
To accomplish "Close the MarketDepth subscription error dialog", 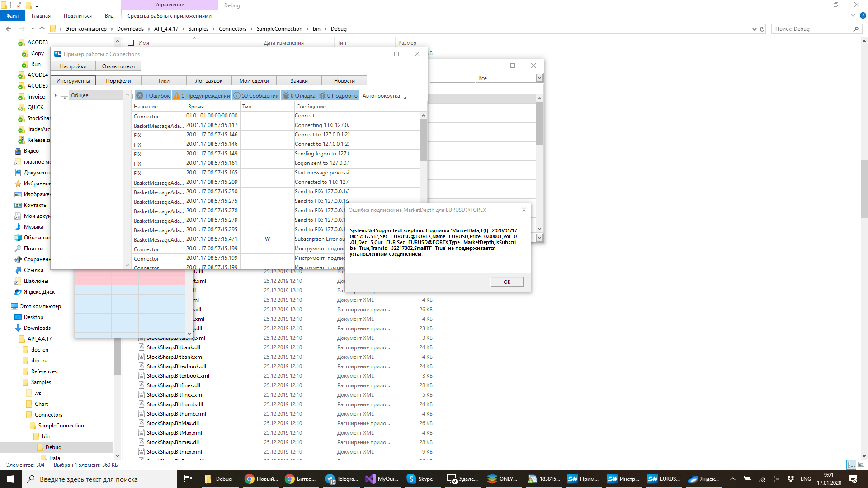I will (524, 210).
